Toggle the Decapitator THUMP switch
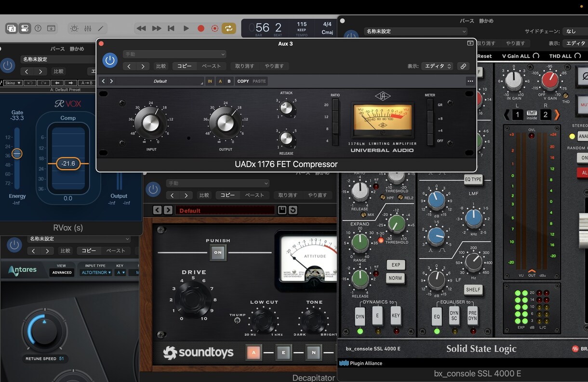Image resolution: width=588 pixels, height=382 pixels. coord(237,321)
